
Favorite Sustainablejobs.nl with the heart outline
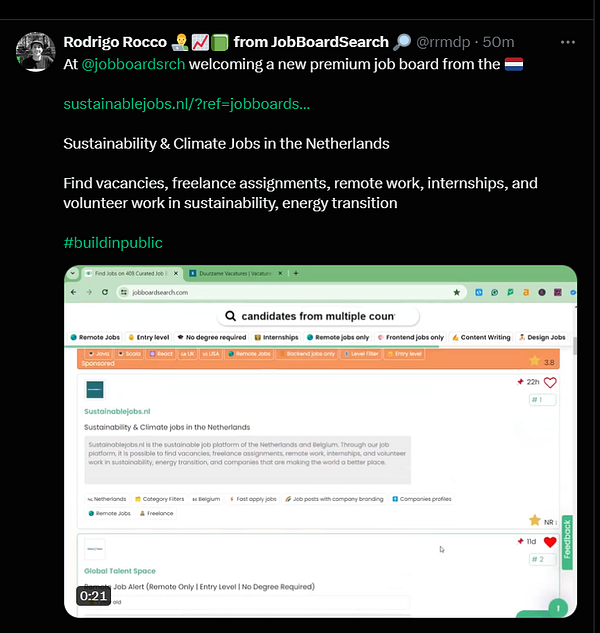point(550,382)
